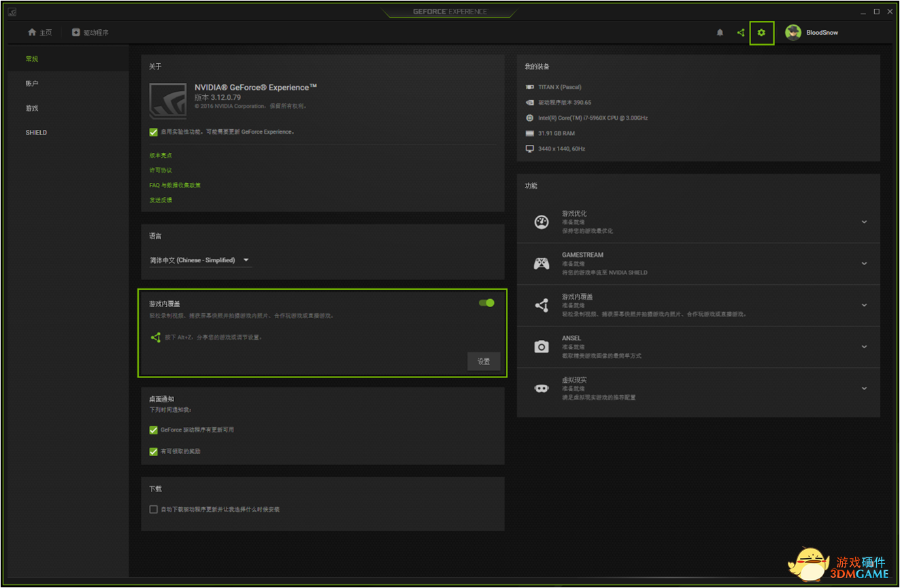Click the GAMESTREAM gamepad icon
This screenshot has width=900, height=588.
pos(541,264)
